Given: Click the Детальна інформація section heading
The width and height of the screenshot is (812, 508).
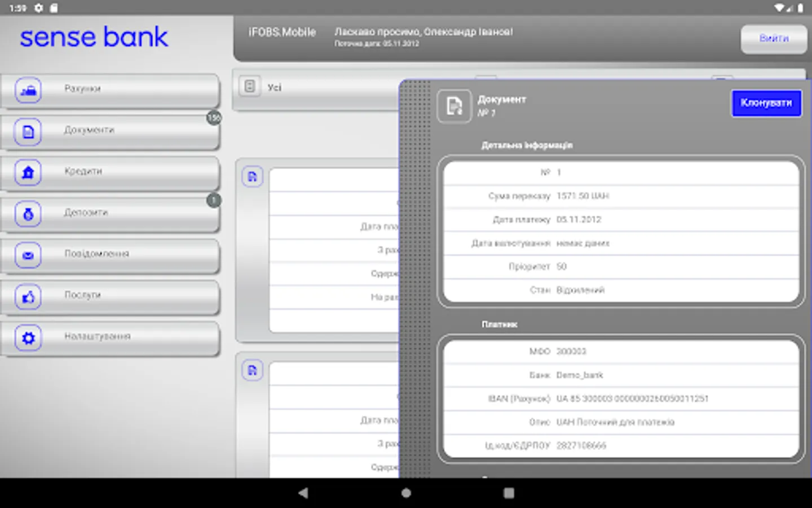Looking at the screenshot, I should pyautogui.click(x=527, y=145).
